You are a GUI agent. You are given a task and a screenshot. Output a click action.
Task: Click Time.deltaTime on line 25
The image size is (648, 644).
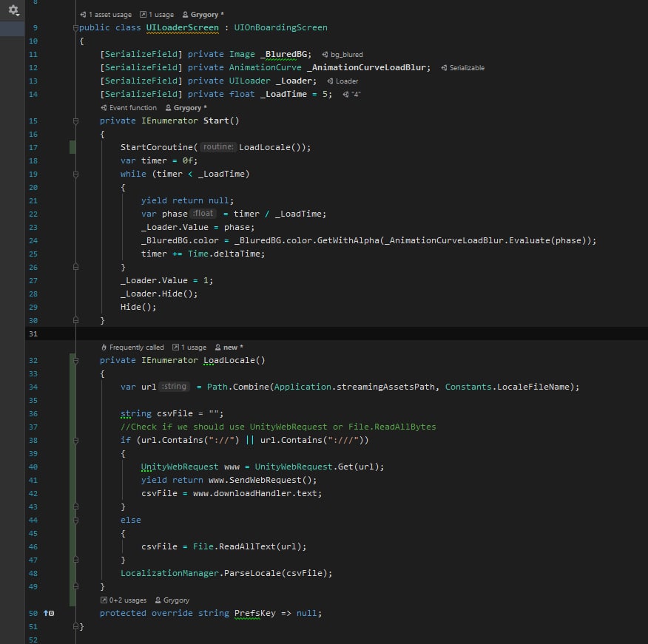click(223, 254)
